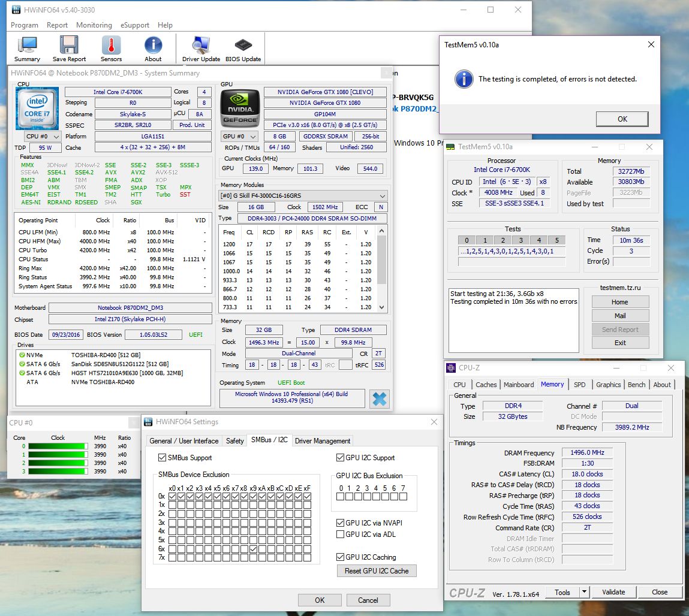Click Exit in the TestMem5 window
The height and width of the screenshot is (616, 689).
pyautogui.click(x=620, y=343)
